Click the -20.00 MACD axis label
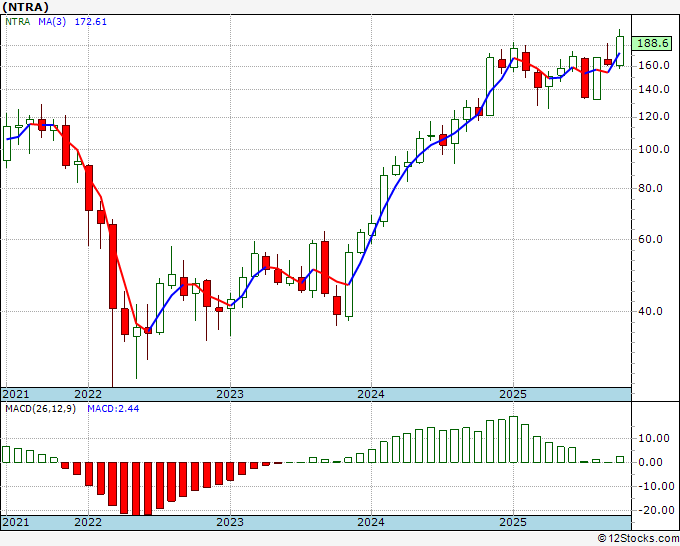The width and height of the screenshot is (680, 546). (x=655, y=510)
